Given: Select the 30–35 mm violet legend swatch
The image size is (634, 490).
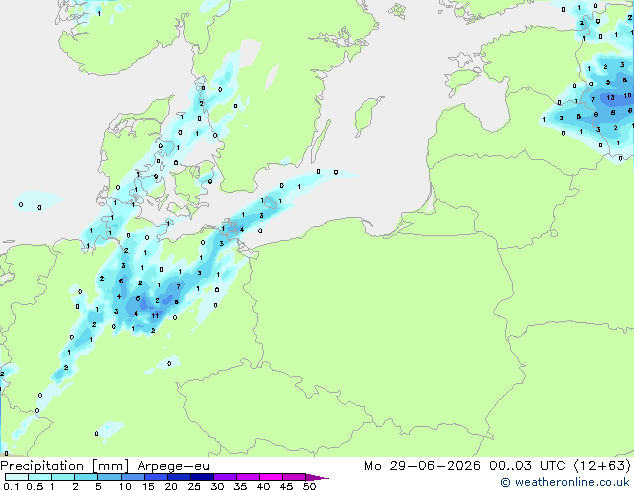Looking at the screenshot, I should pyautogui.click(x=225, y=477).
